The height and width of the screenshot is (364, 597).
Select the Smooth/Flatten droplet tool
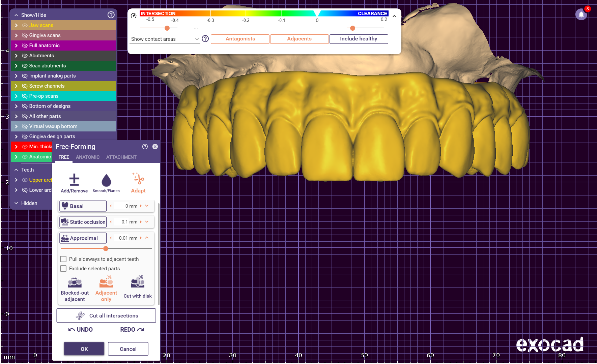(x=106, y=181)
